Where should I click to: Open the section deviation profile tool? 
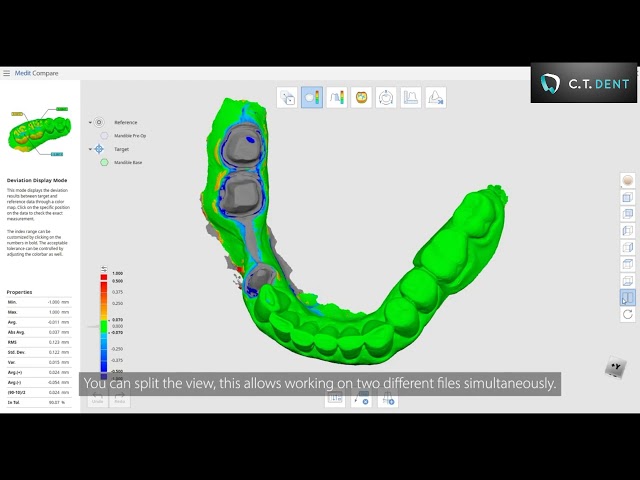[x=337, y=98]
